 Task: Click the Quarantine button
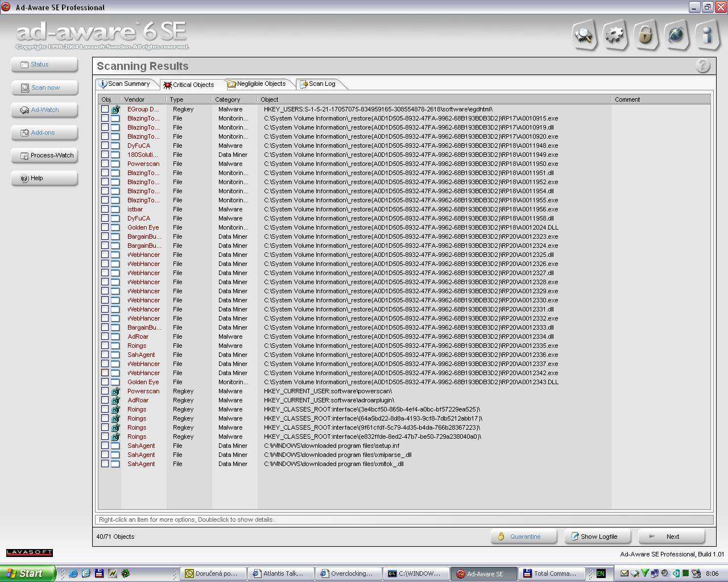(524, 537)
